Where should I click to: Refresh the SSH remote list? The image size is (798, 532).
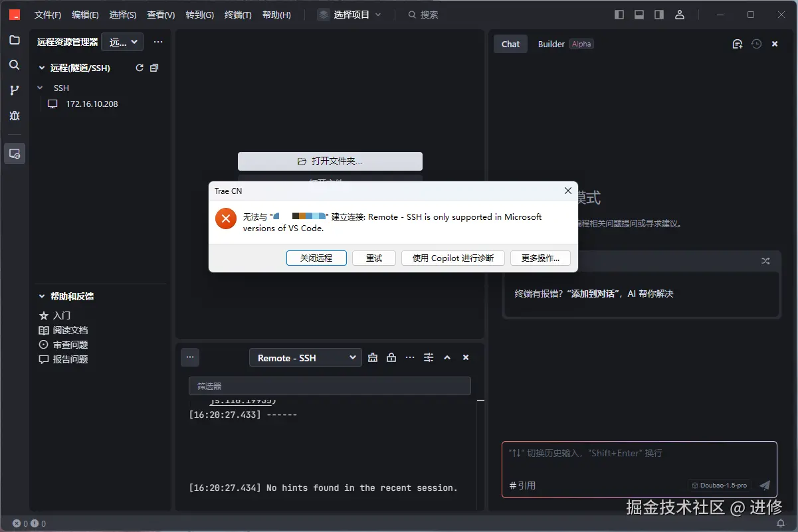coord(139,67)
